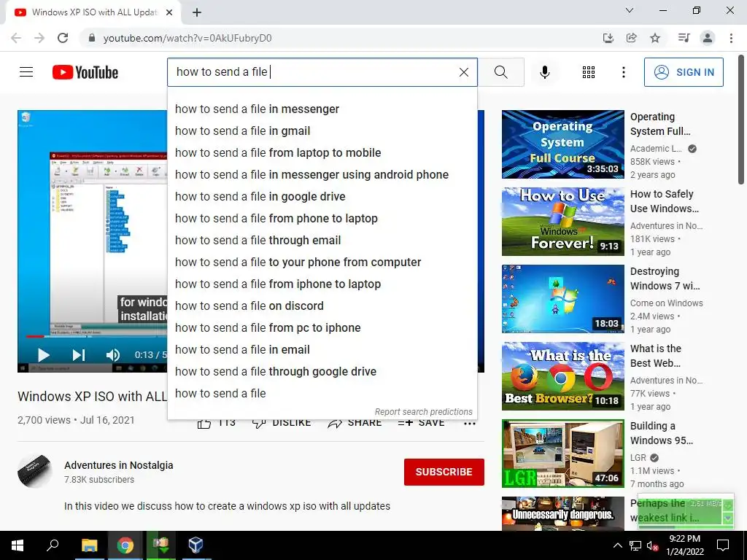Open the YouTube apps grid icon
Viewport: 747px width, 560px height.
589,72
